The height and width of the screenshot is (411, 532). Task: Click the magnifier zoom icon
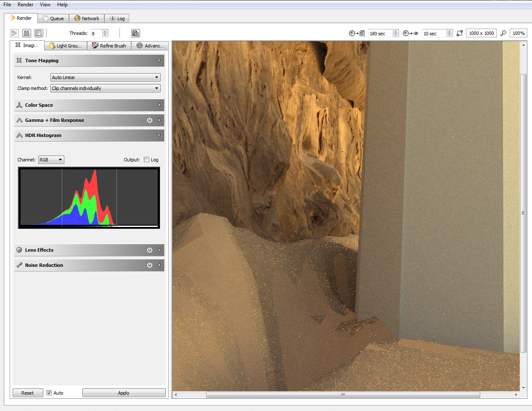click(x=503, y=33)
